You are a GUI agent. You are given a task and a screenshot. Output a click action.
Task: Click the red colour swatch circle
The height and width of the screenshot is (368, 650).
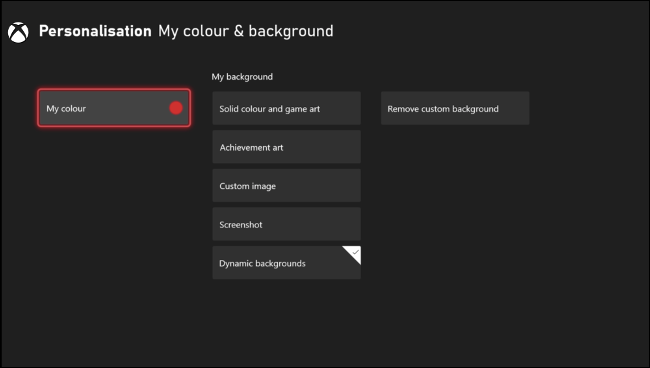176,108
